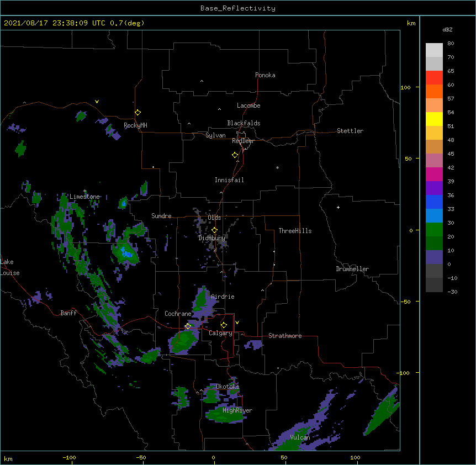This screenshot has height=465, width=476.
Task: Click the yellow V marker northwest of RockyMH
Action: click(97, 102)
